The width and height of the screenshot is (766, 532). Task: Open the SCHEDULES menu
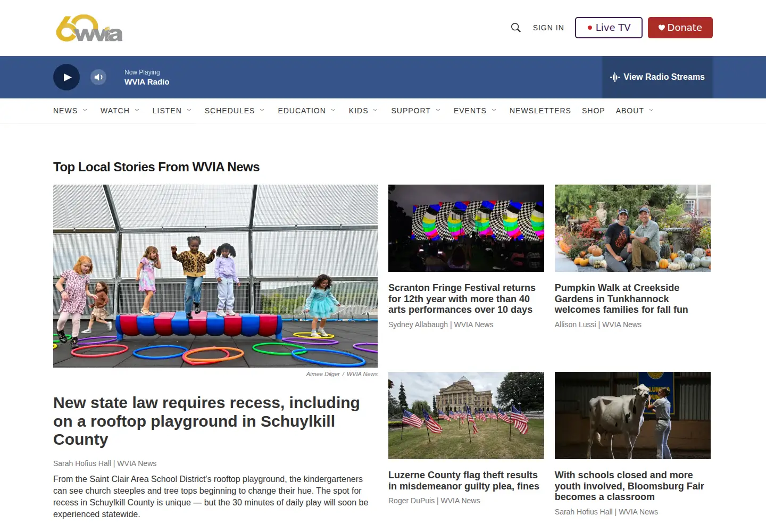pos(230,111)
